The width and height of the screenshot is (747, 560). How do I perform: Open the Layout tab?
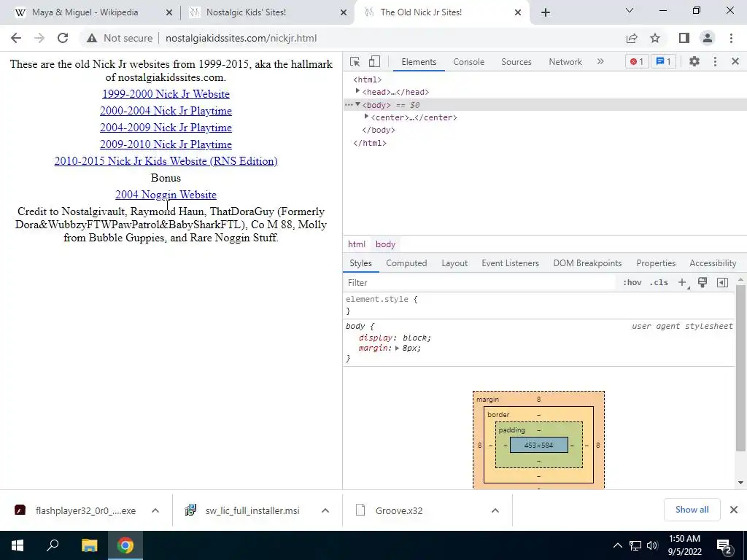point(454,262)
